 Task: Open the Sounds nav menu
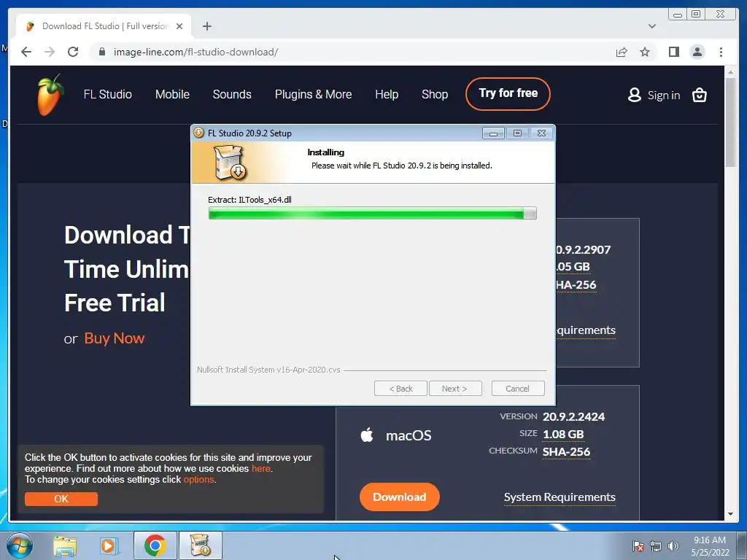point(232,94)
